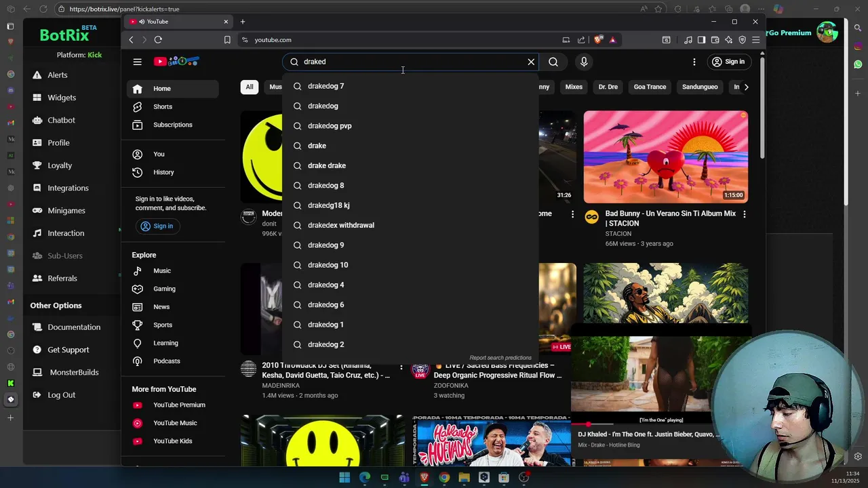Select the 'Goa Trance' filter chip
Viewport: 868px width, 488px height.
(x=650, y=87)
